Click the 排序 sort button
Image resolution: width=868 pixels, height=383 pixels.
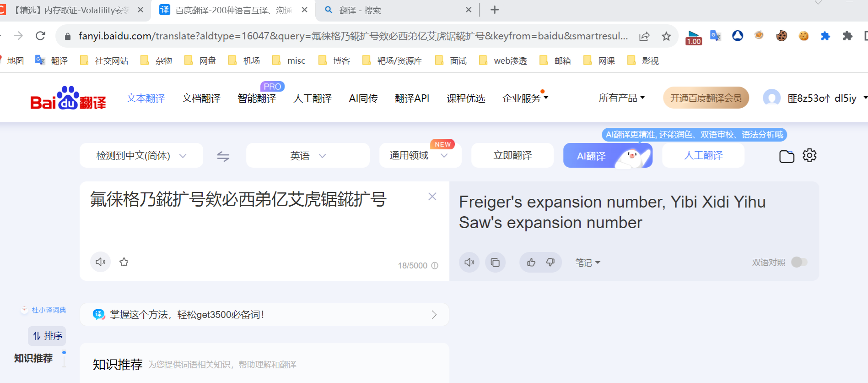(47, 336)
